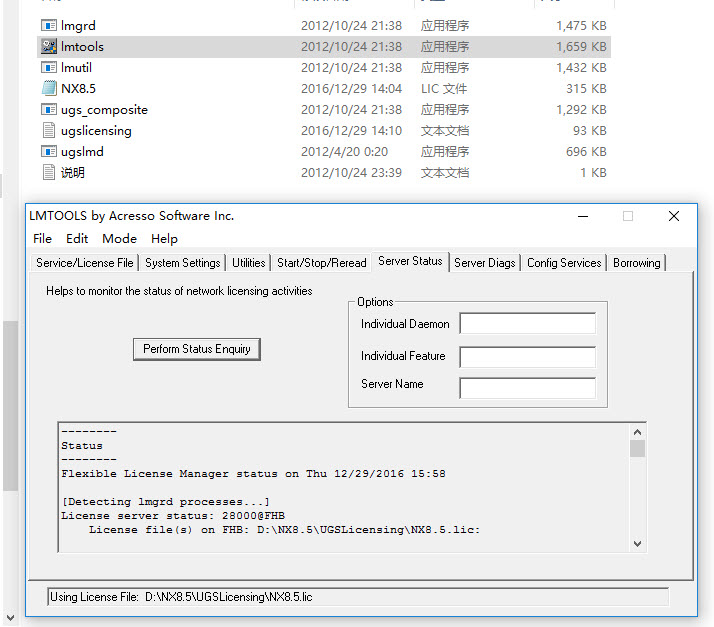Open the File menu in LMTOOLS
714x627 pixels.
[42, 239]
